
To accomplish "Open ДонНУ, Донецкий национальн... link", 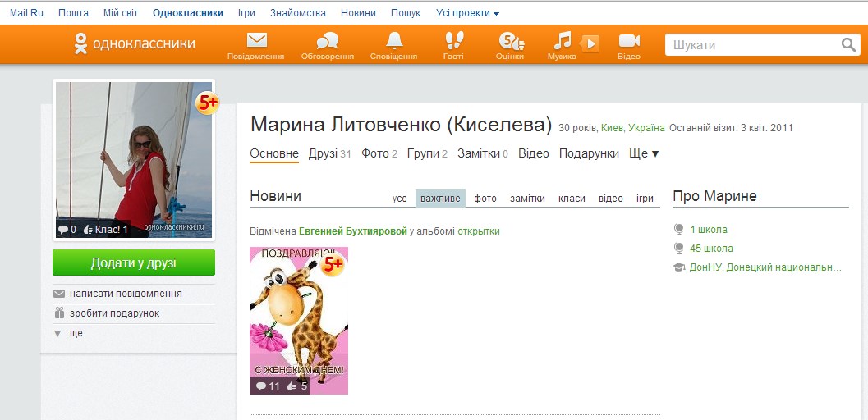I will point(765,267).
